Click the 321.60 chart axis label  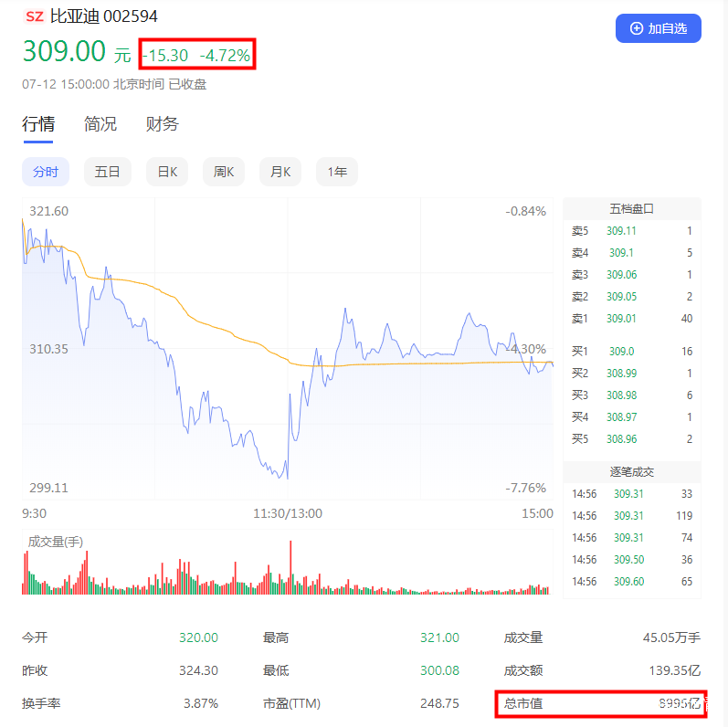tap(48, 211)
